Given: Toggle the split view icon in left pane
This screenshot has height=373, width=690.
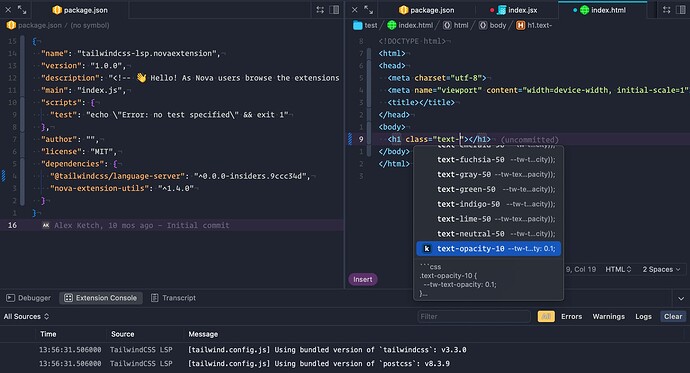Looking at the screenshot, I should coord(334,10).
